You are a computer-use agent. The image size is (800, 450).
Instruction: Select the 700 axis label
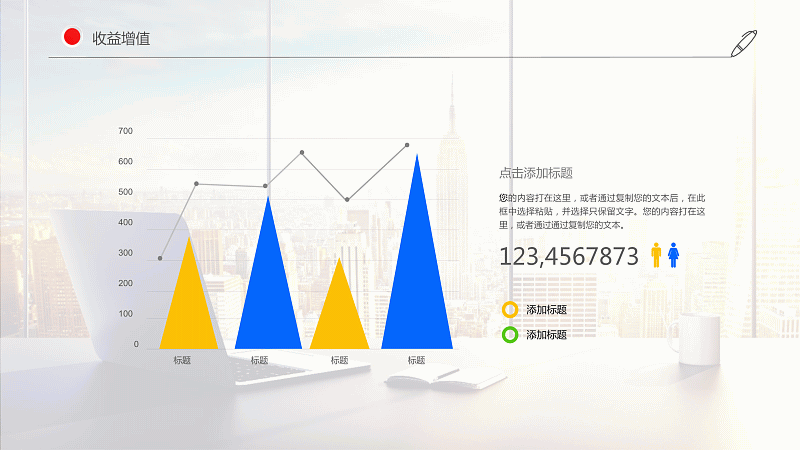point(125,131)
